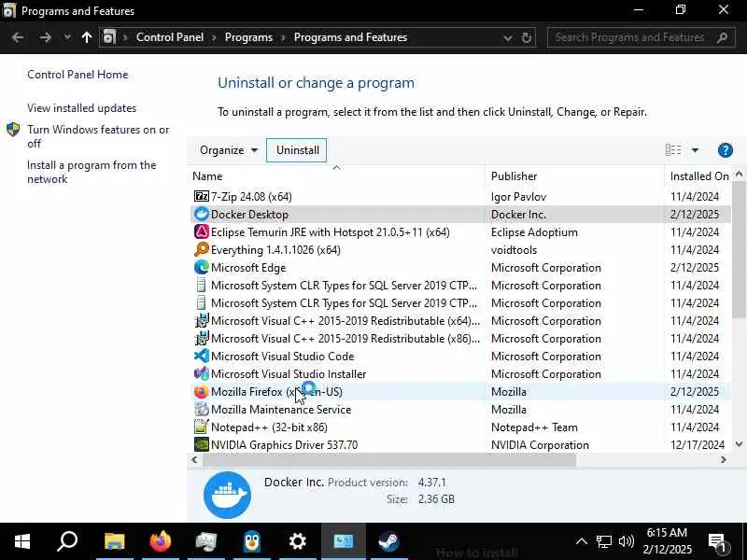The height and width of the screenshot is (560, 747).
Task: Sort by the Name column header
Action: [336, 176]
